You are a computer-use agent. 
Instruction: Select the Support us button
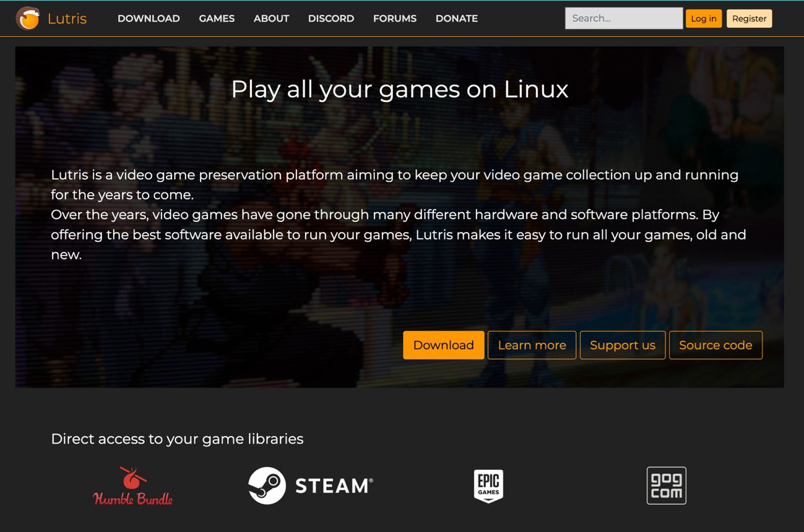click(623, 345)
